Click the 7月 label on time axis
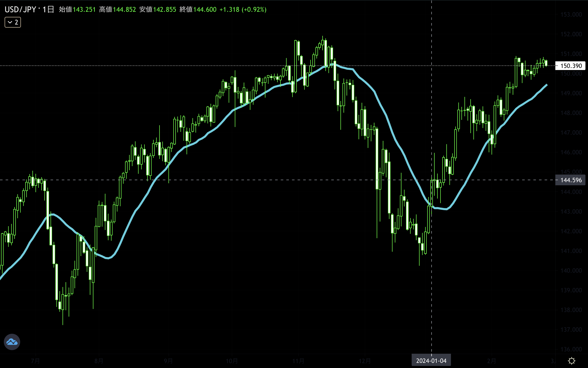The height and width of the screenshot is (368, 588). click(x=35, y=361)
